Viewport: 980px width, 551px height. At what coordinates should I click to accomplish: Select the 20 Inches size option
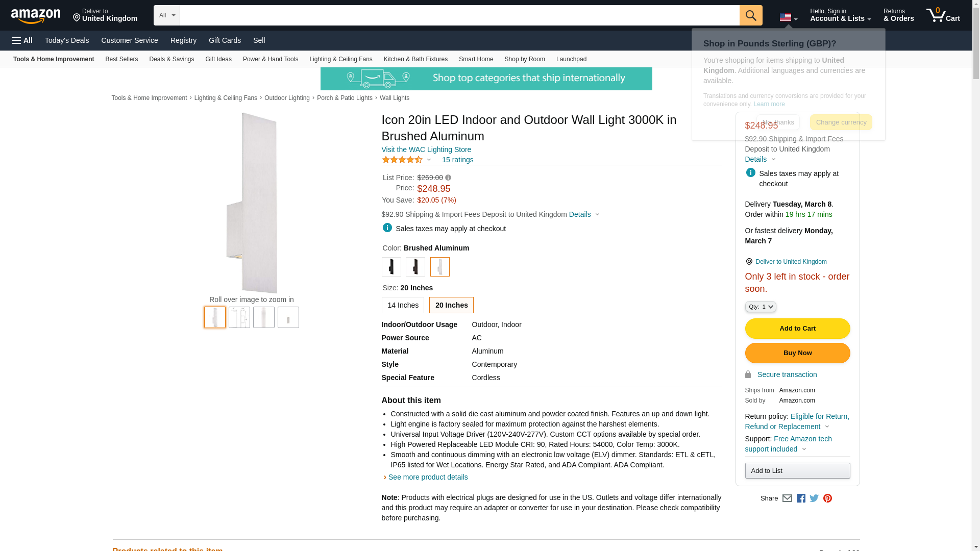(x=451, y=305)
